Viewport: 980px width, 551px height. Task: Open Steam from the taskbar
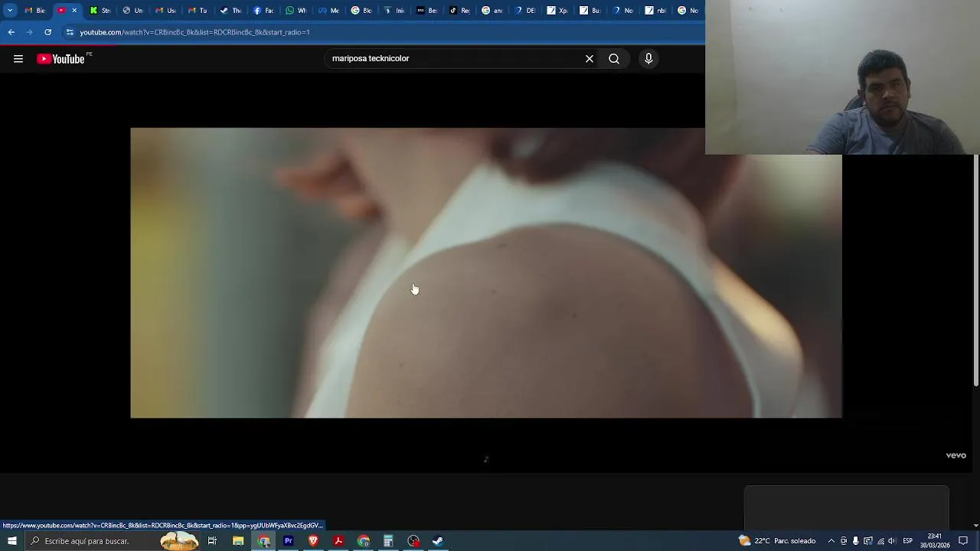point(438,541)
